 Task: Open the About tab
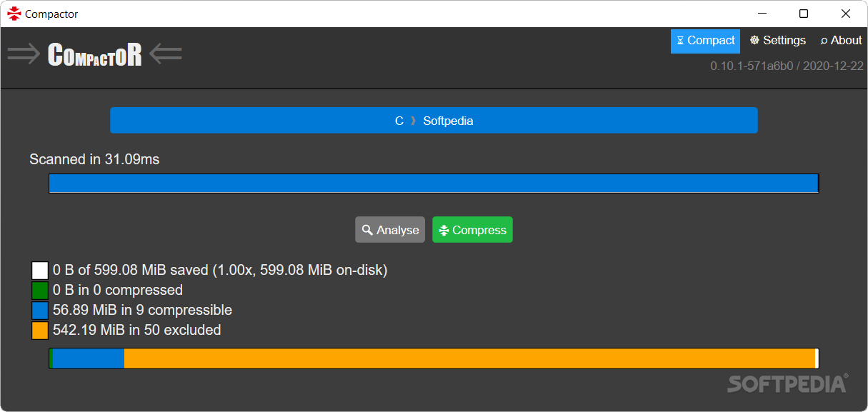tap(841, 41)
